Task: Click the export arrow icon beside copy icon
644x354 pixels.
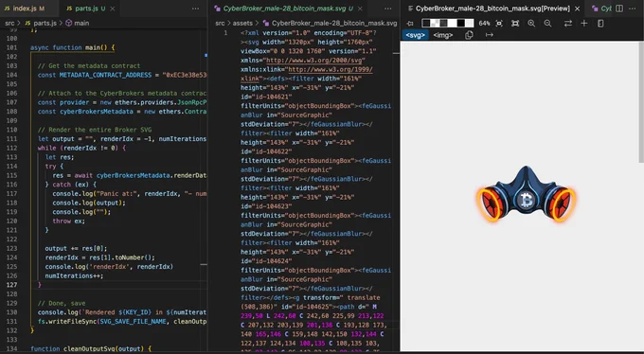Action: pyautogui.click(x=490, y=35)
